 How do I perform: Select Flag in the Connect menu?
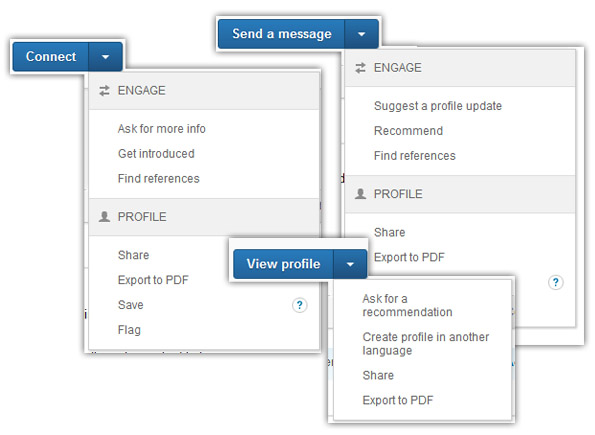(129, 330)
